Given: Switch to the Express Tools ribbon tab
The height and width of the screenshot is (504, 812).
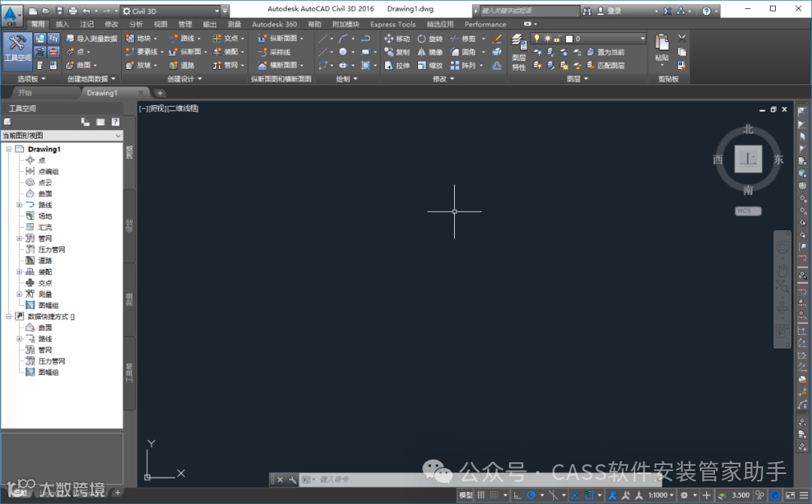Looking at the screenshot, I should [393, 24].
